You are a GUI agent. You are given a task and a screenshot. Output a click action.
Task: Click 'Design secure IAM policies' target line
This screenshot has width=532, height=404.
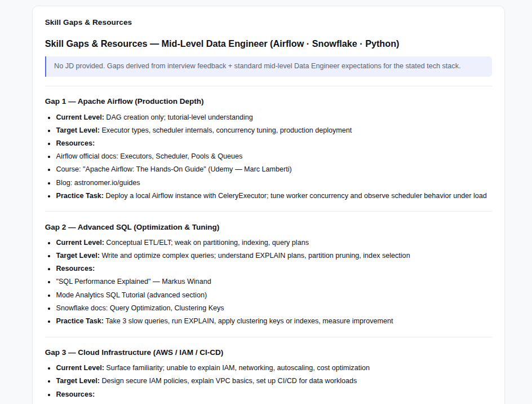[206, 381]
